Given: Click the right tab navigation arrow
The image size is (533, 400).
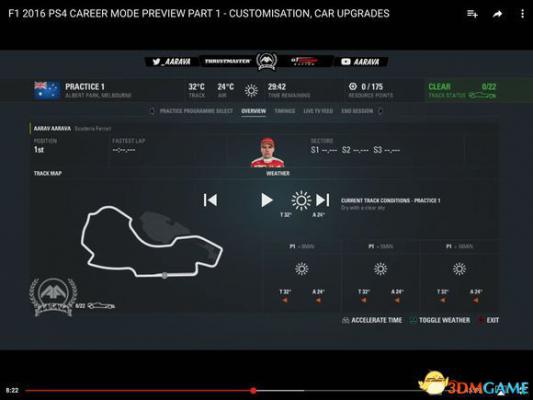Looking at the screenshot, I should [x=380, y=111].
